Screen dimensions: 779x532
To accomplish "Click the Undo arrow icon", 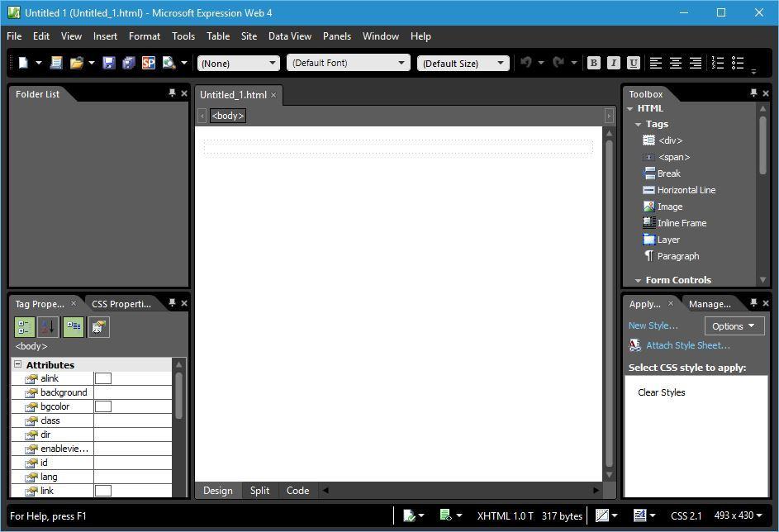I will click(526, 63).
